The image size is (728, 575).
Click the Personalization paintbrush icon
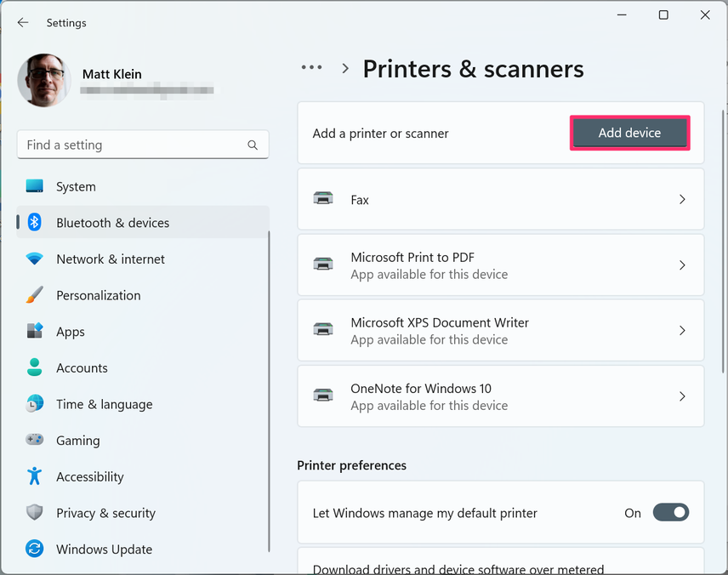(34, 294)
